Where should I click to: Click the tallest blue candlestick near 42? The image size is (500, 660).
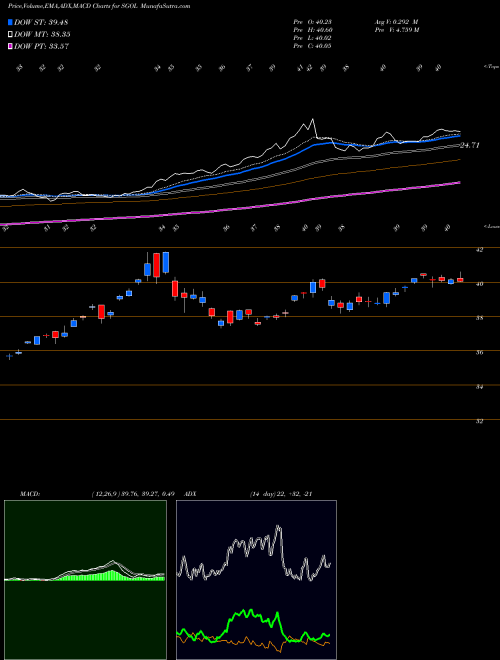(166, 262)
